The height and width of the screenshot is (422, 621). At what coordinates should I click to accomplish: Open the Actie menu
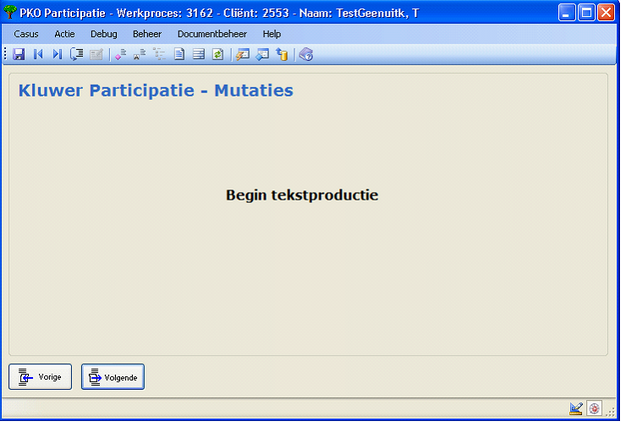[x=65, y=34]
